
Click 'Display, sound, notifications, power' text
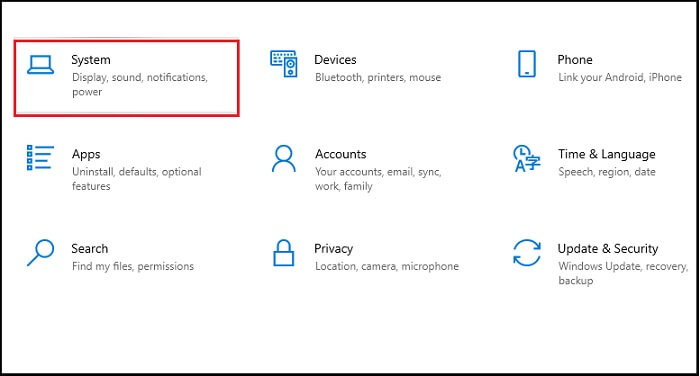[140, 84]
